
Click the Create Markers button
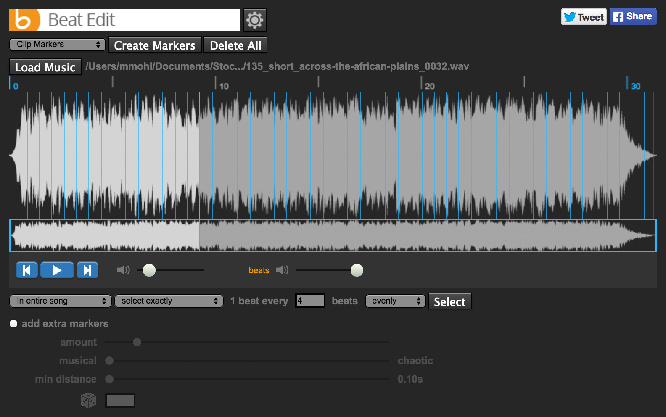point(155,45)
